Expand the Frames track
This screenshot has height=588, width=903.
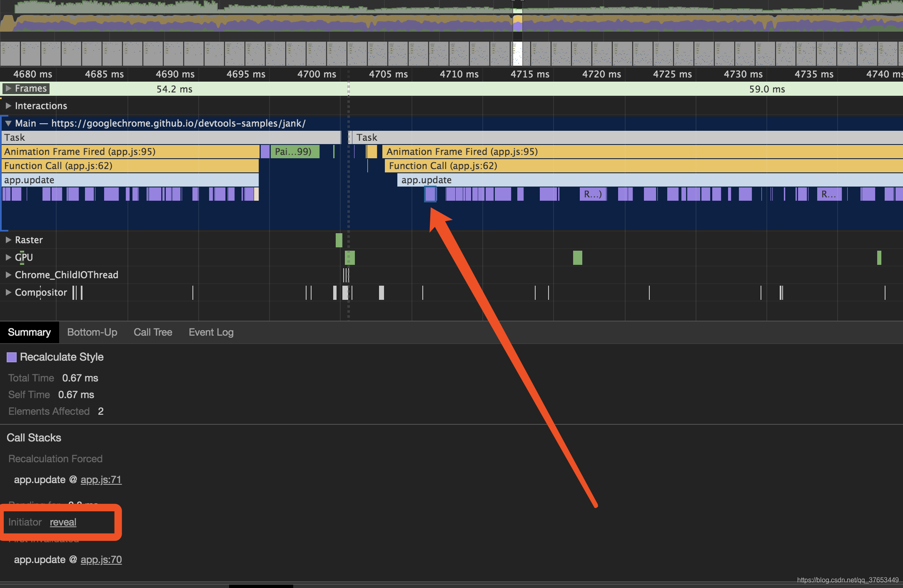(x=8, y=88)
